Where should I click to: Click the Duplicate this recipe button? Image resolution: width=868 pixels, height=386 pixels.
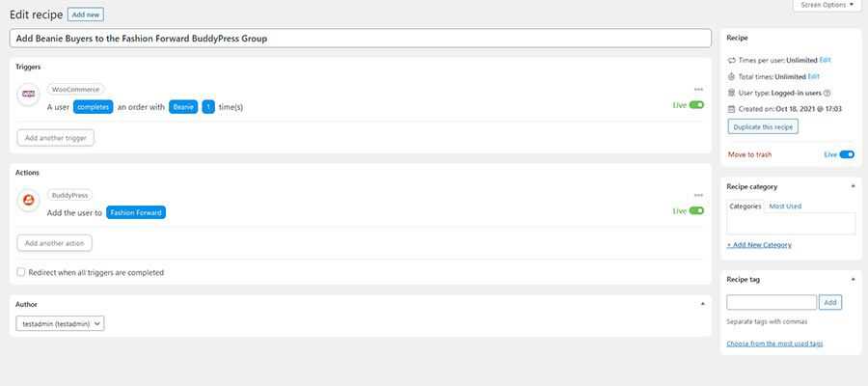(763, 126)
